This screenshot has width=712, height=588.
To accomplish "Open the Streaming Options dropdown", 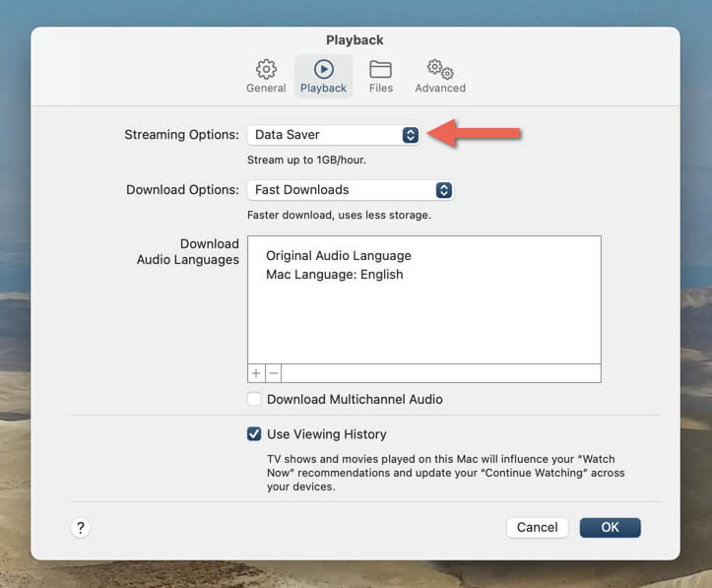I will click(333, 135).
